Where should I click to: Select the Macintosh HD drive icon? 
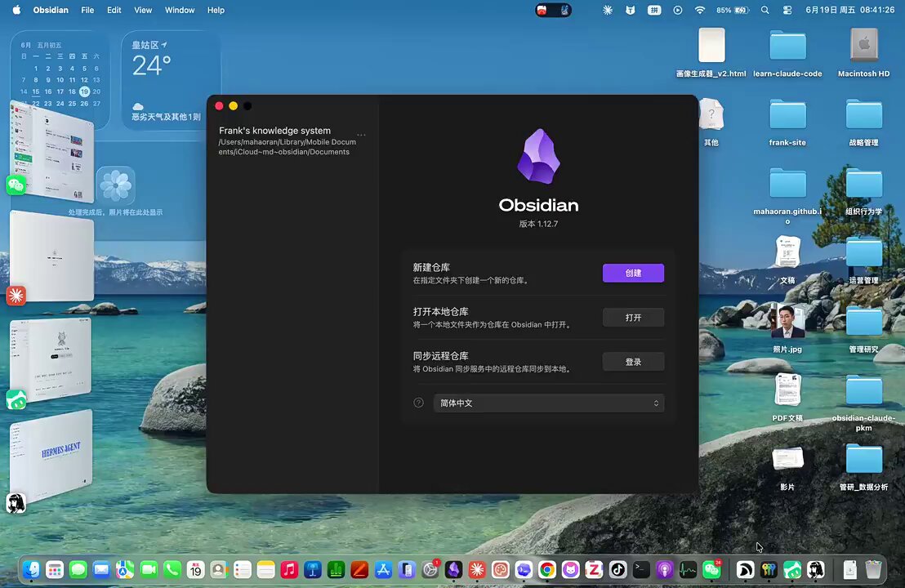(x=863, y=45)
